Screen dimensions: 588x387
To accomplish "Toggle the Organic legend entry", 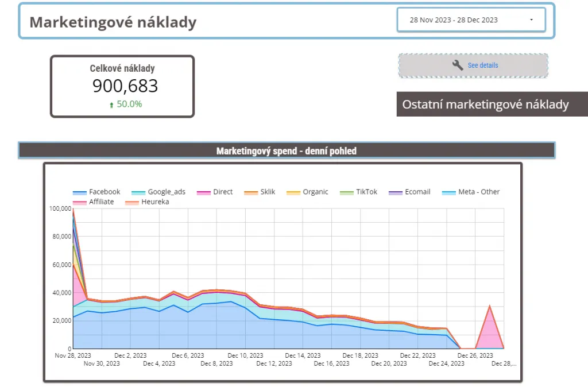I will pyautogui.click(x=307, y=192).
